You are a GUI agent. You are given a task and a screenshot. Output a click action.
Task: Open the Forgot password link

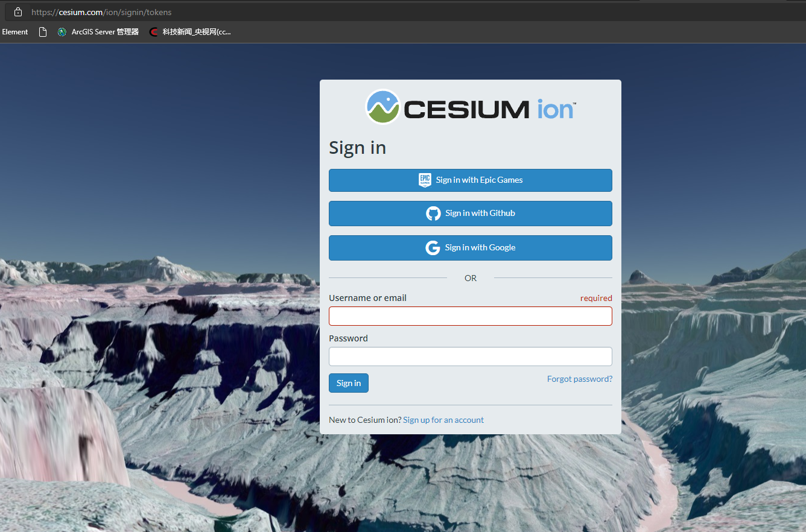pos(579,379)
